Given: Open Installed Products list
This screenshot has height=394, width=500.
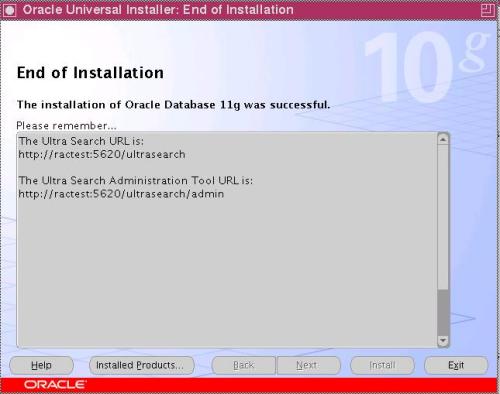Looking at the screenshot, I should point(141,365).
